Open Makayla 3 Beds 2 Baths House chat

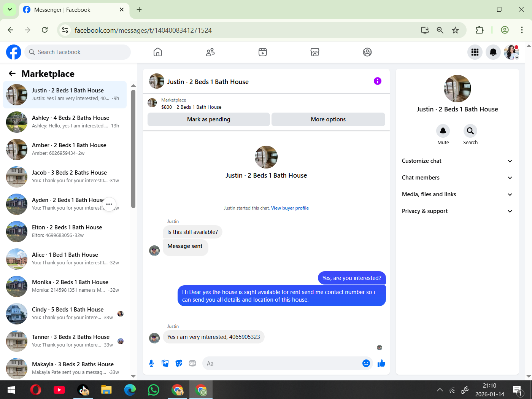(x=65, y=369)
